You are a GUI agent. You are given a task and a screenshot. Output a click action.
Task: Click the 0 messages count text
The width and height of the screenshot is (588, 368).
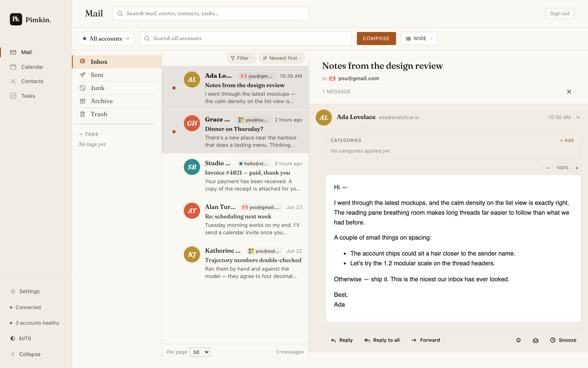290,352
